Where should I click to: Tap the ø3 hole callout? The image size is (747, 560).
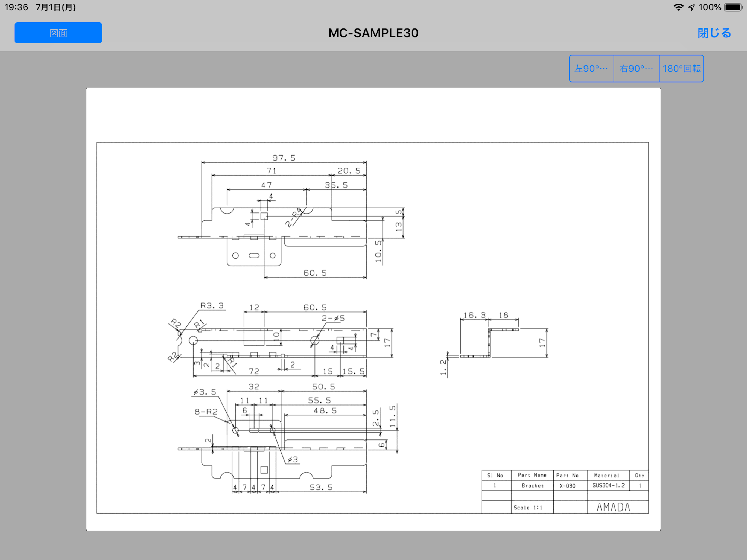[293, 459]
